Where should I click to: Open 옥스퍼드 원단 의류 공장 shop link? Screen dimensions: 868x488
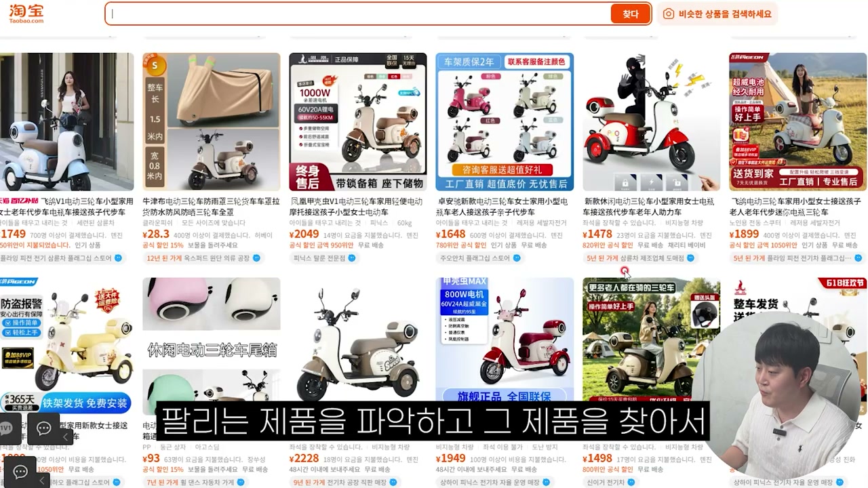pyautogui.click(x=217, y=258)
